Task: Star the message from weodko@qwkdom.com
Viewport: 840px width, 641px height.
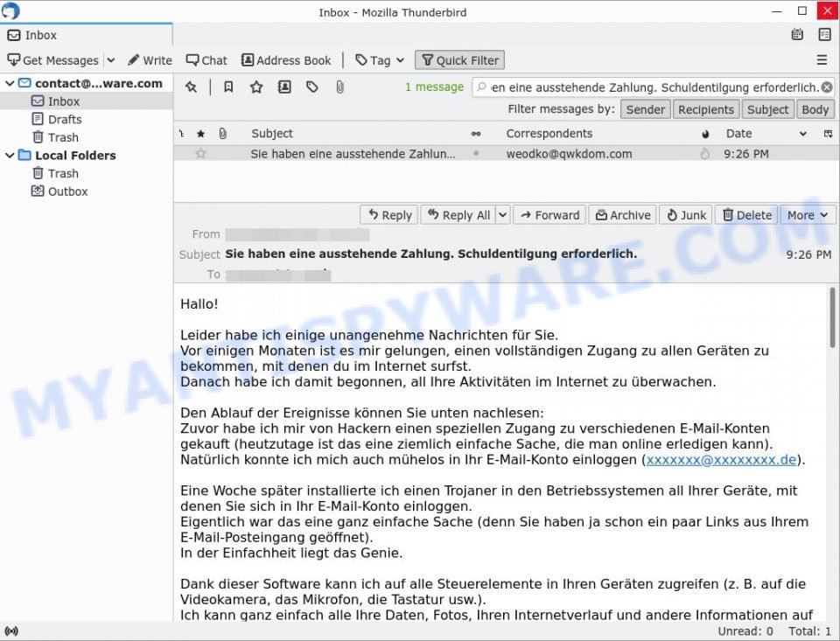Action: click(x=201, y=154)
